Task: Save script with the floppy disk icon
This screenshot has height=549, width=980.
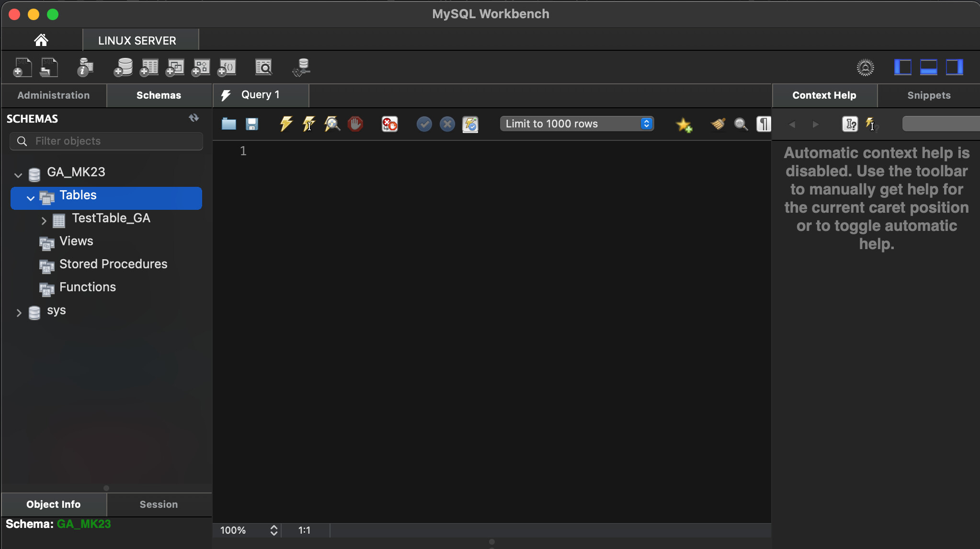Action: (x=252, y=124)
